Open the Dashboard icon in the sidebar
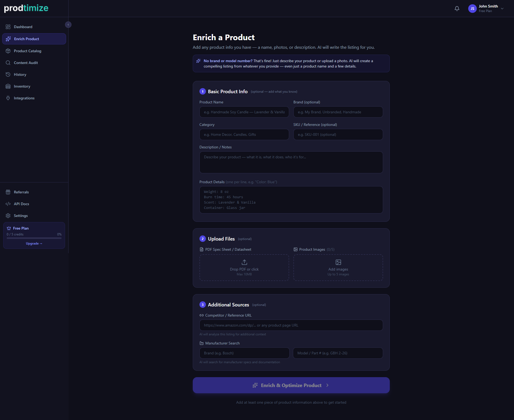 click(x=8, y=27)
